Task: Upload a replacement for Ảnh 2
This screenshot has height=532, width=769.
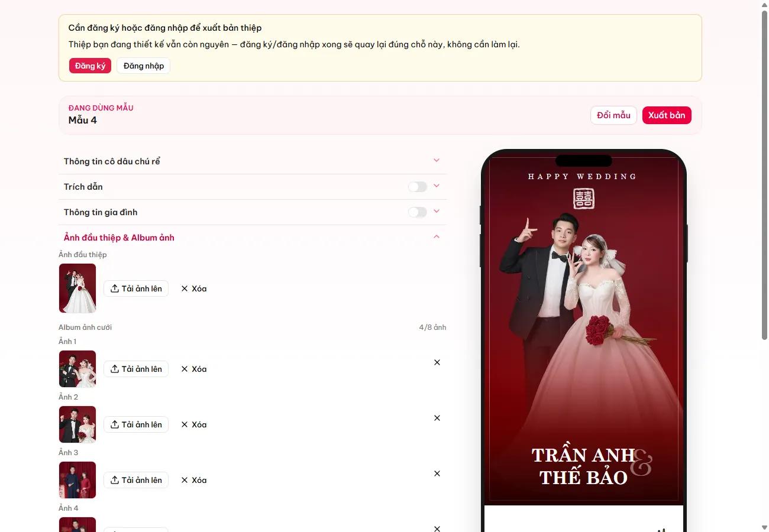Action: coord(136,424)
